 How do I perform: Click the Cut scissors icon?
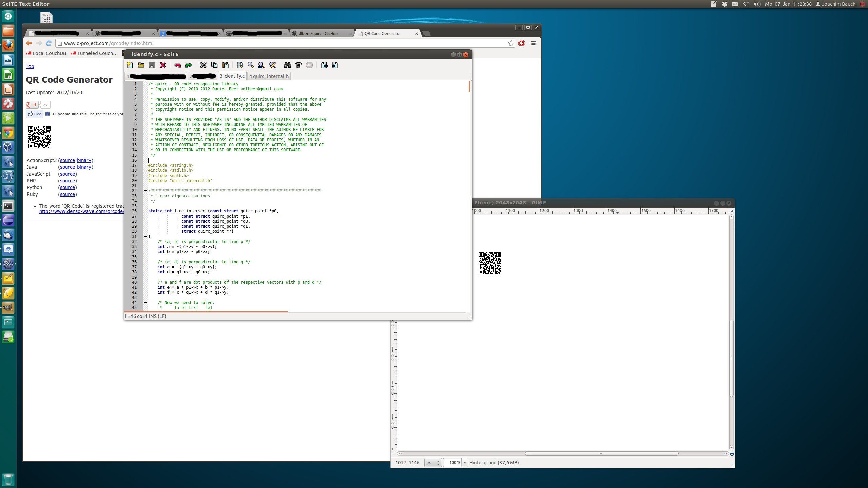point(203,65)
